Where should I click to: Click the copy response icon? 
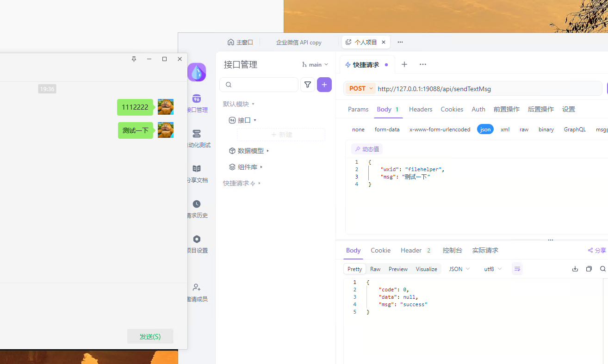(x=589, y=269)
